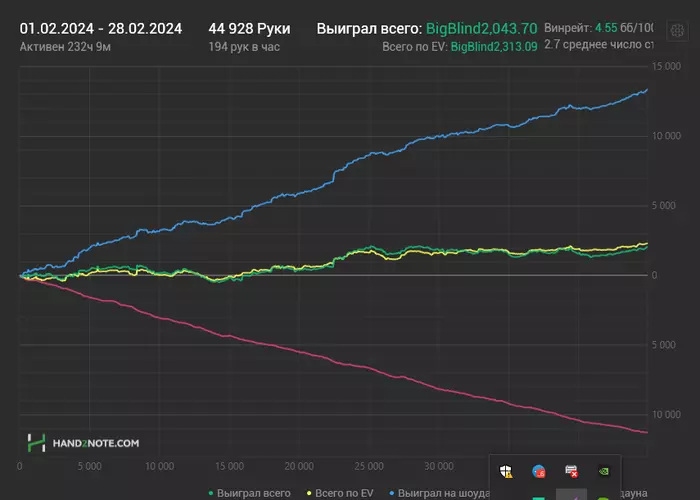Toggle the 'Выиграл всего' legend series
700x500 pixels.
tap(250, 493)
